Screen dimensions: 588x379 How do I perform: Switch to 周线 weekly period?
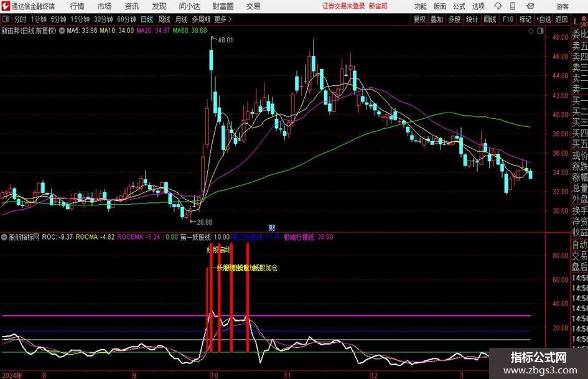click(164, 19)
